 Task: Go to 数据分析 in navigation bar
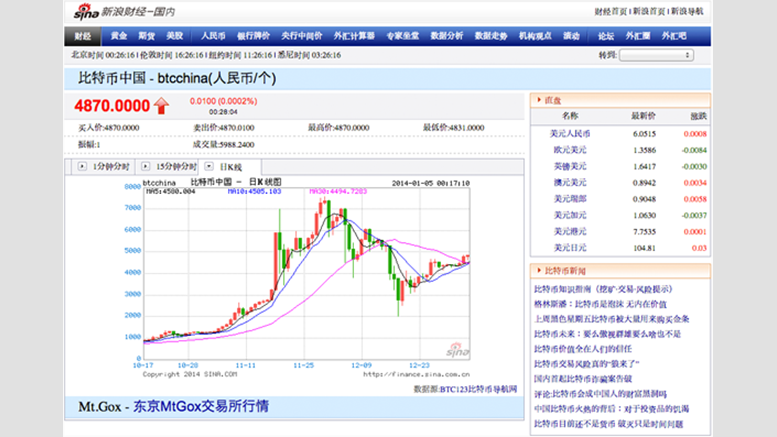coord(448,35)
